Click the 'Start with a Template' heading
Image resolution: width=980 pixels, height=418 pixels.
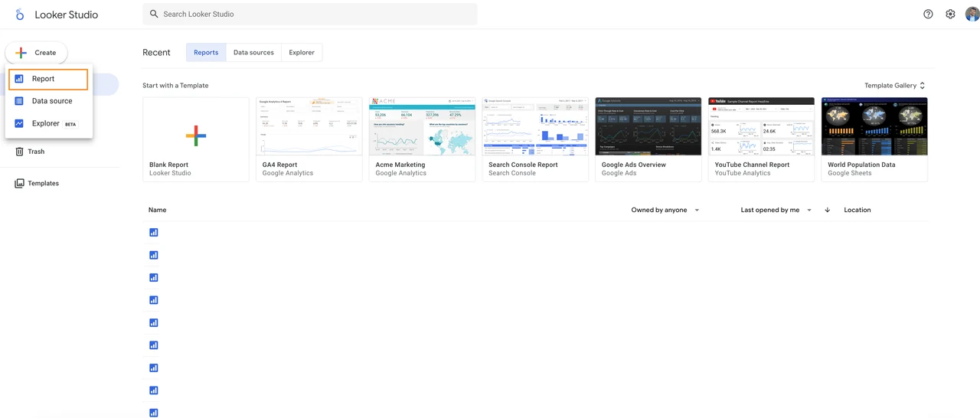tap(175, 86)
